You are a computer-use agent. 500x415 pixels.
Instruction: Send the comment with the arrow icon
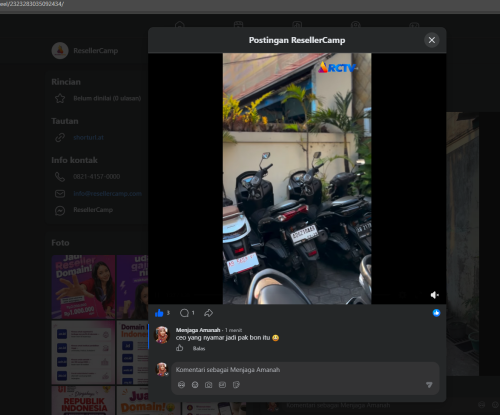pyautogui.click(x=429, y=385)
